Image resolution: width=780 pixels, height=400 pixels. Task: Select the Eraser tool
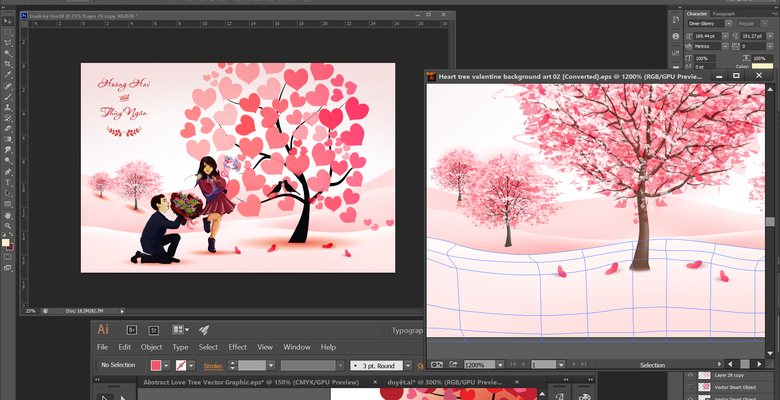coord(8,129)
